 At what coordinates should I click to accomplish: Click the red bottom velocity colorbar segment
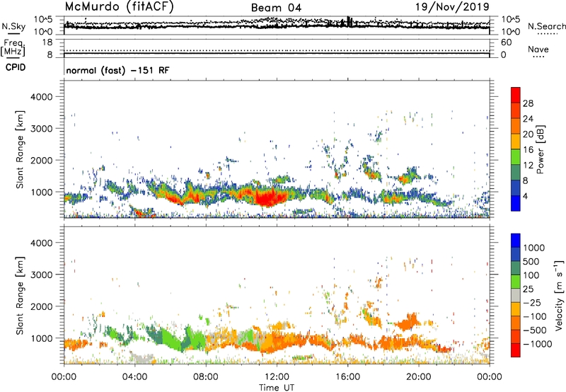516,350
